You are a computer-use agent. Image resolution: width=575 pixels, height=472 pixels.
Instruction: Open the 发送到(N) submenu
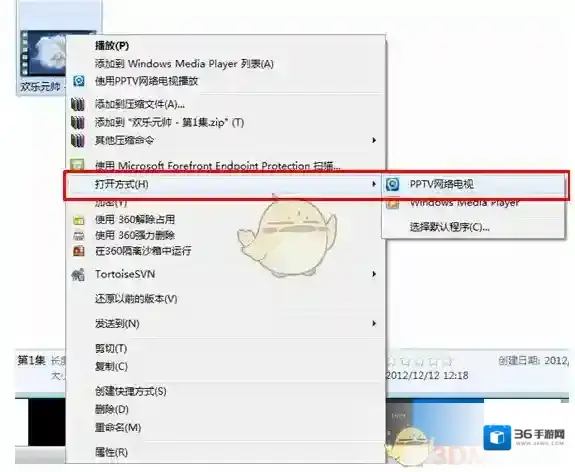[x=117, y=323]
